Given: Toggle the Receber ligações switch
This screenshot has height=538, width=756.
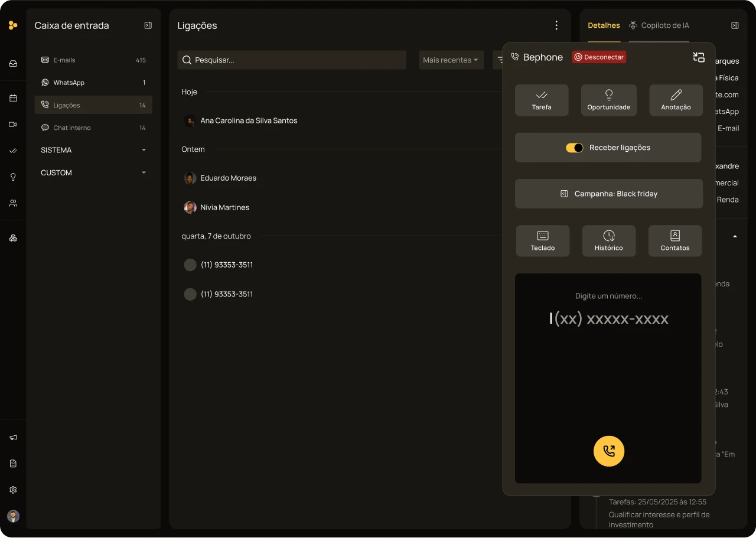Looking at the screenshot, I should 574,148.
